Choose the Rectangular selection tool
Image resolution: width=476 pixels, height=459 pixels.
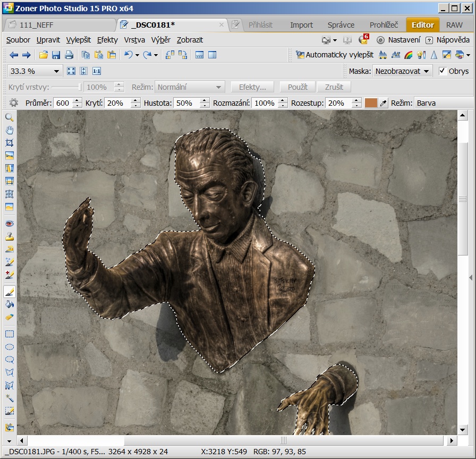click(x=10, y=334)
